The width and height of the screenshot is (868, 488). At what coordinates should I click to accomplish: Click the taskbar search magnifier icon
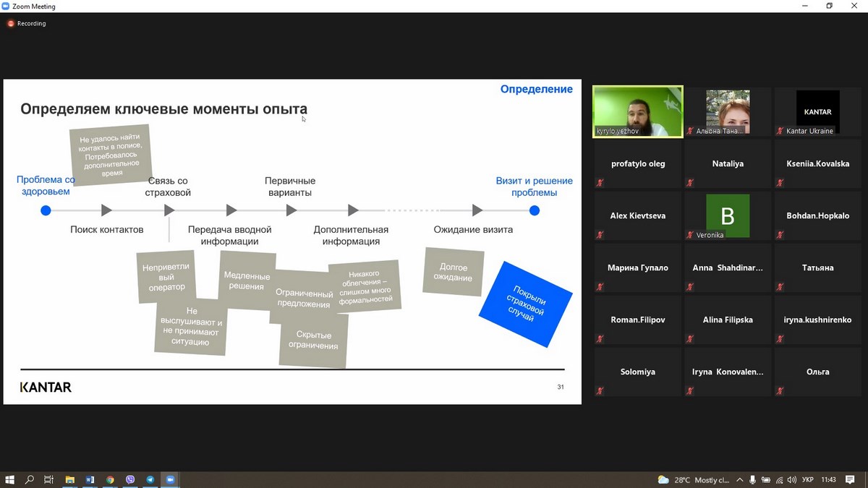pyautogui.click(x=30, y=479)
